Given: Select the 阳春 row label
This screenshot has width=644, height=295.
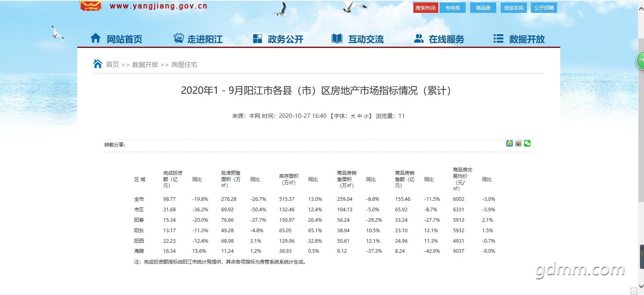Looking at the screenshot, I should (x=139, y=220).
